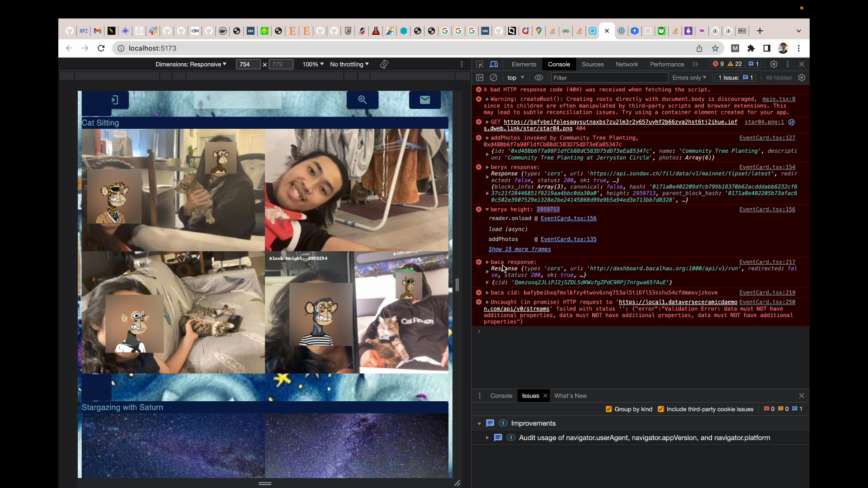The width and height of the screenshot is (868, 488).
Task: Open the side panel toggle icon in Chrome toolbar
Action: click(767, 48)
